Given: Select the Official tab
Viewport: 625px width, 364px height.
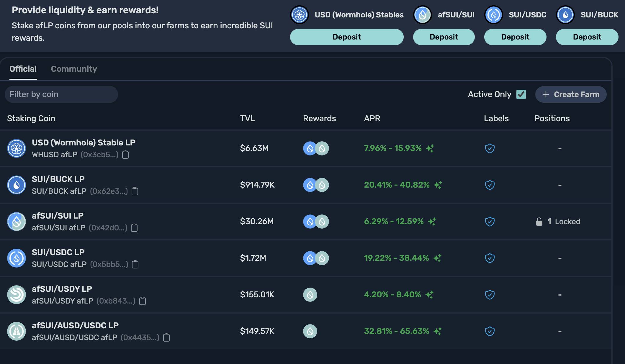Looking at the screenshot, I should tap(22, 68).
